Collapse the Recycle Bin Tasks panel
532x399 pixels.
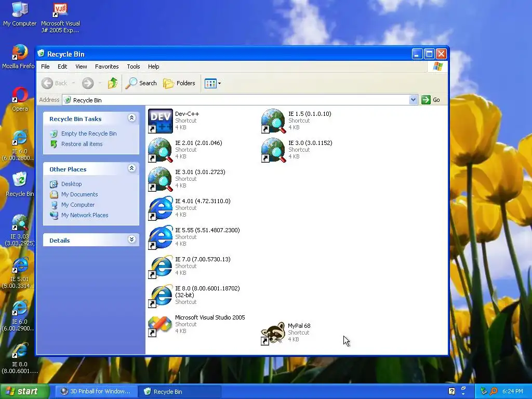131,118
